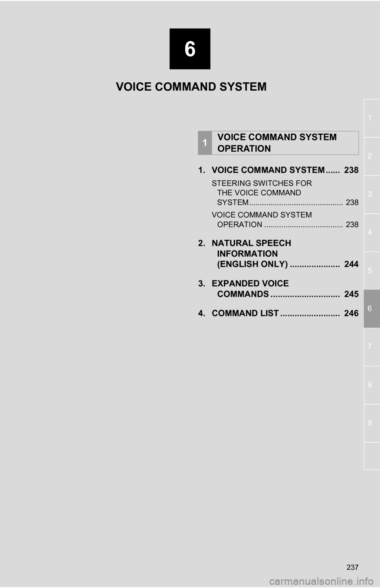Click the black chapter 6 number box

coord(190,49)
